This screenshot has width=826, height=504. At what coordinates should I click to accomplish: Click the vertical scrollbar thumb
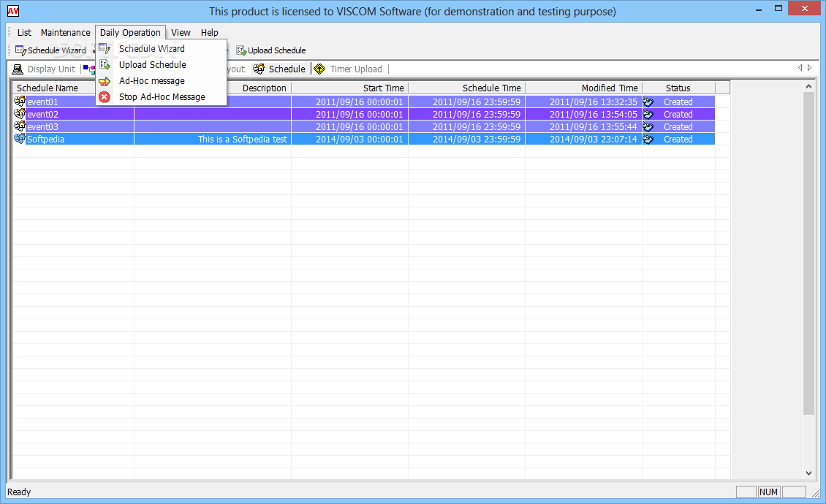(808, 253)
